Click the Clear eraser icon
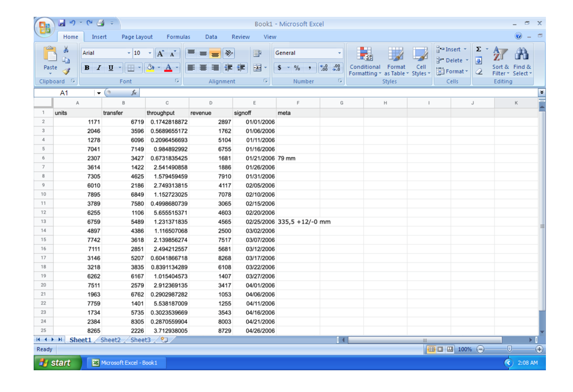The width and height of the screenshot is (573, 392). point(479,72)
